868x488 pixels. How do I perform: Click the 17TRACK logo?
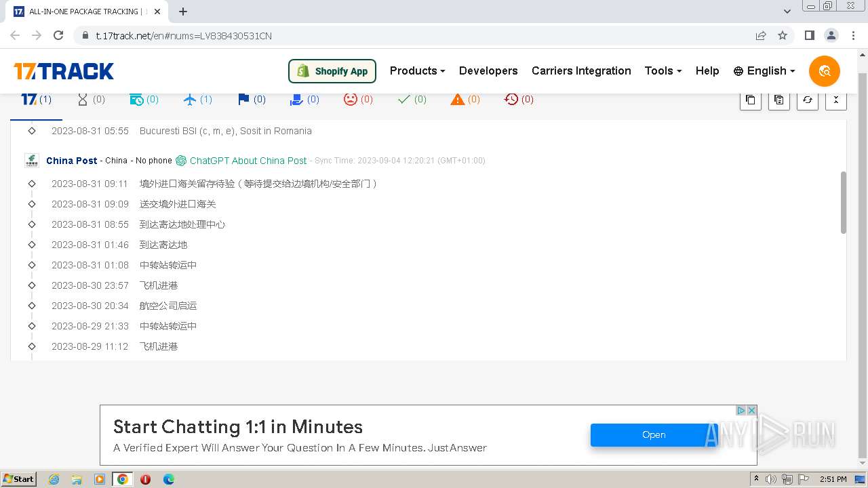(64, 71)
